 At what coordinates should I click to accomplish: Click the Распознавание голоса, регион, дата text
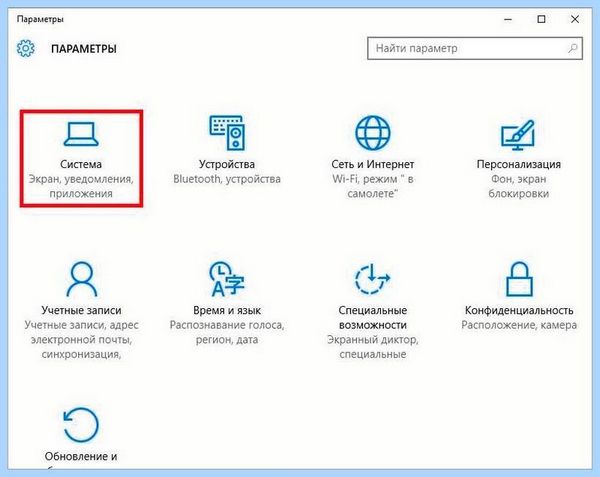(x=227, y=332)
